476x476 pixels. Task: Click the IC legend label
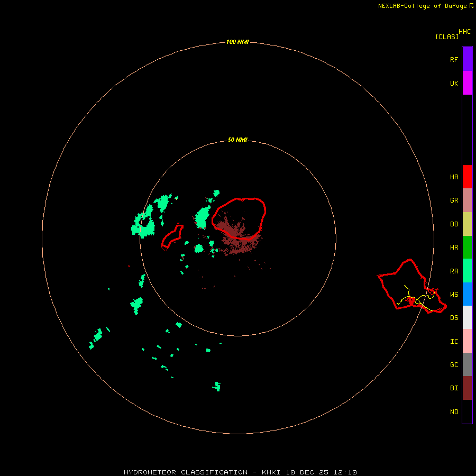tap(454, 342)
